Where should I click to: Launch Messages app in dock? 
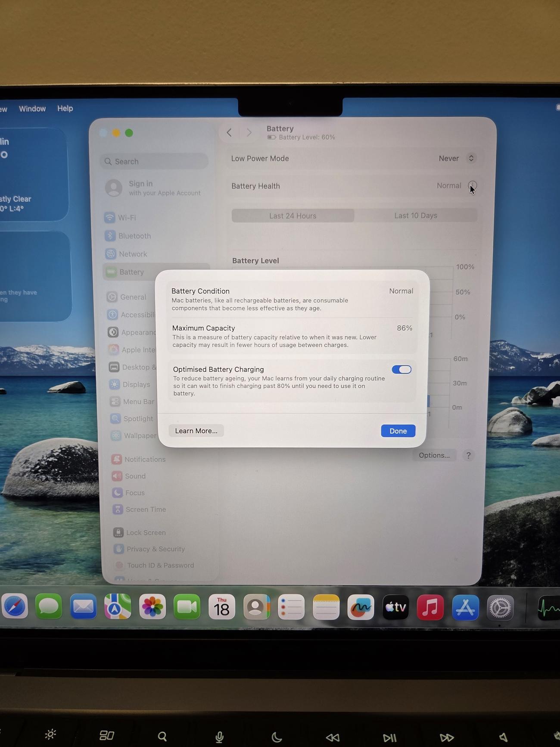49,607
